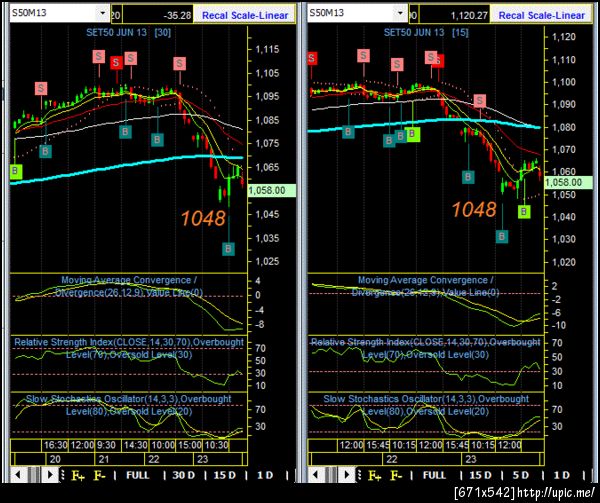Click F- zoom icon in right chart

[396, 475]
